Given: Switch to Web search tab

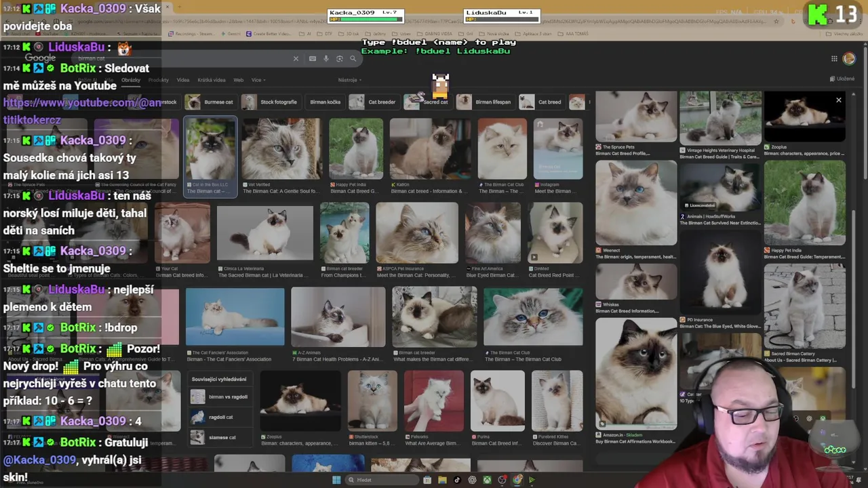Looking at the screenshot, I should pyautogui.click(x=238, y=80).
